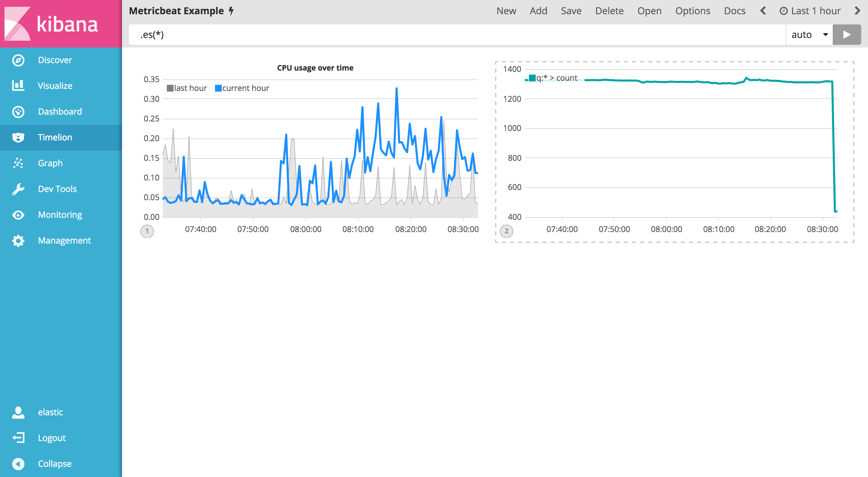Click the Visualize bar chart icon
This screenshot has width=868, height=477.
click(x=18, y=85)
